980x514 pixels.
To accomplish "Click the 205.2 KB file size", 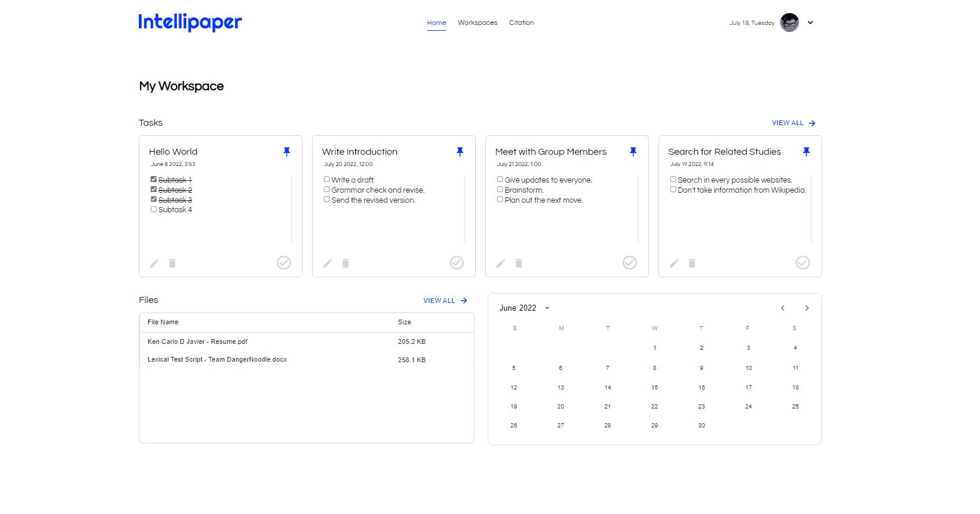I will 412,341.
